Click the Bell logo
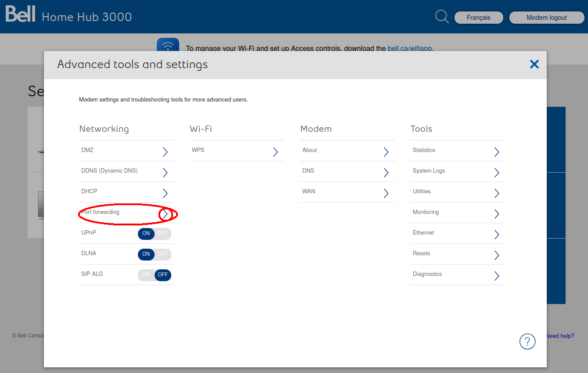Viewport: 588px width, 373px height. coord(20,14)
